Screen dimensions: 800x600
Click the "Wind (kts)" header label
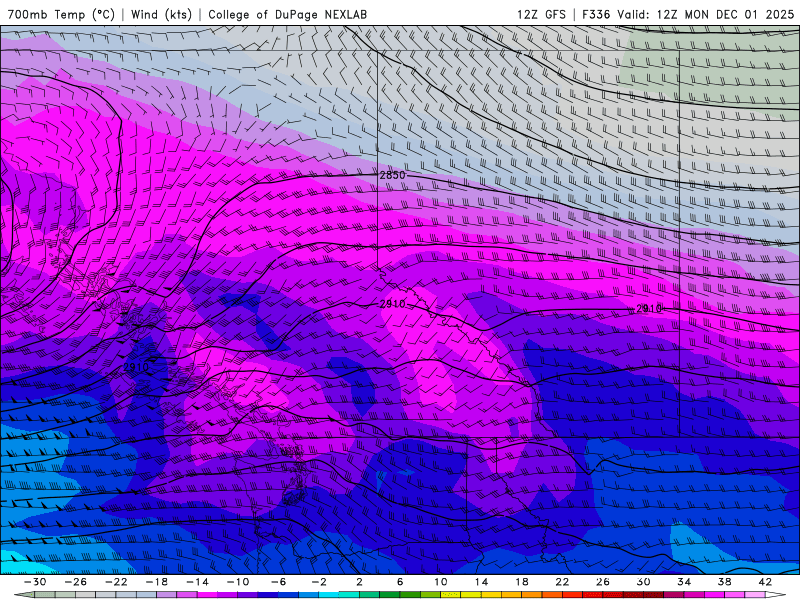[161, 14]
